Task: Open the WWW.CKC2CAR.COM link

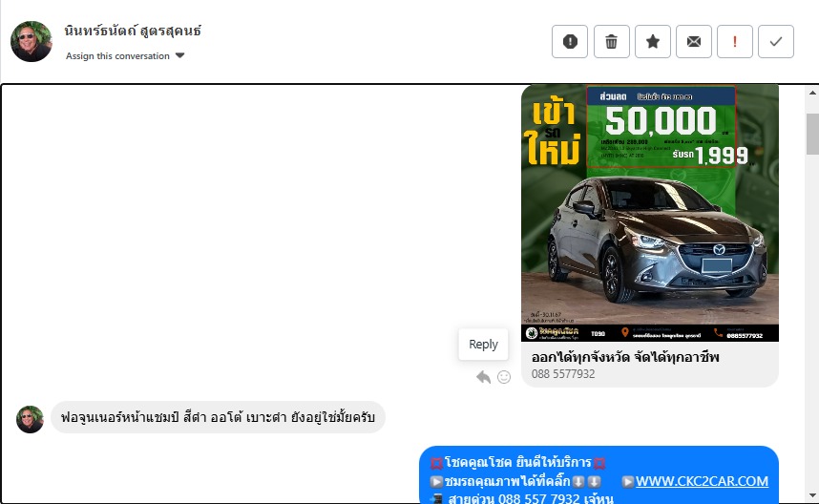Action: [x=702, y=481]
